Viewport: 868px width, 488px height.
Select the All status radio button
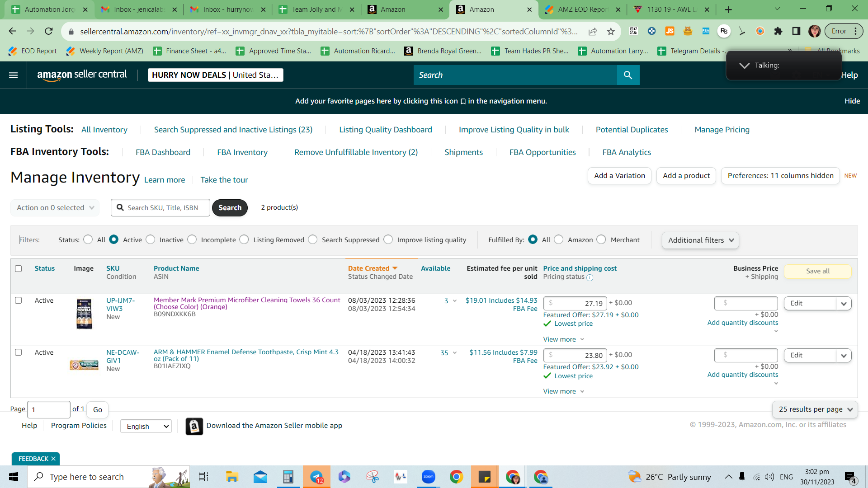pos(88,239)
